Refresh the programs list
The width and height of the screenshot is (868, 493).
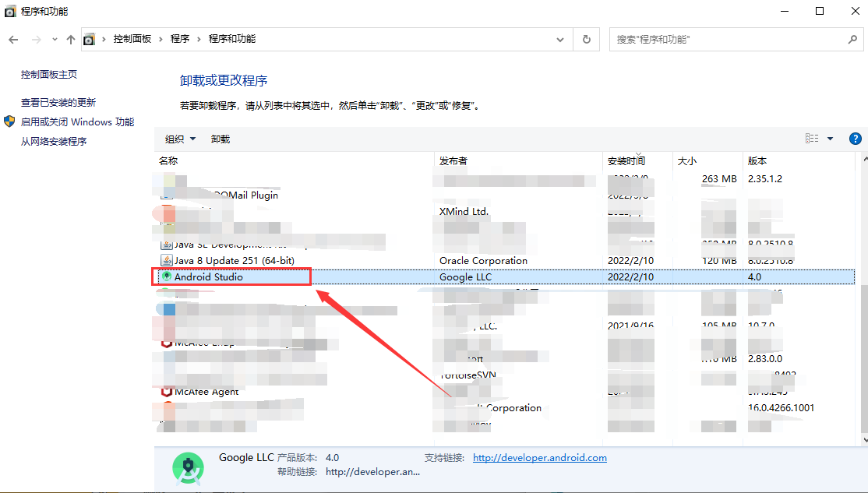pyautogui.click(x=586, y=39)
